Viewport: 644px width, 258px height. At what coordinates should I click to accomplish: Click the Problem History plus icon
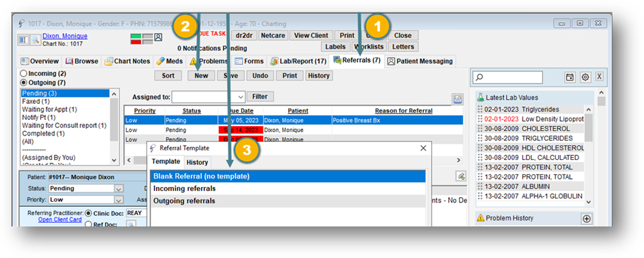point(587,219)
